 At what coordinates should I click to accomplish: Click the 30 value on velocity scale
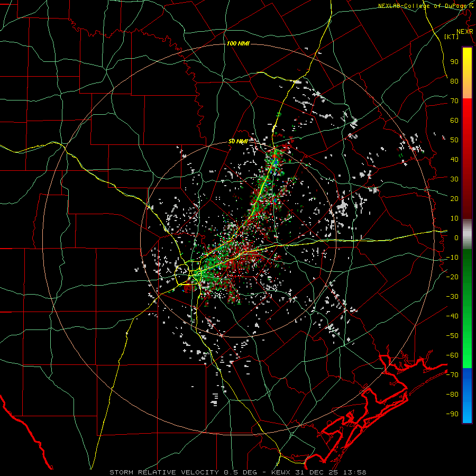click(454, 179)
